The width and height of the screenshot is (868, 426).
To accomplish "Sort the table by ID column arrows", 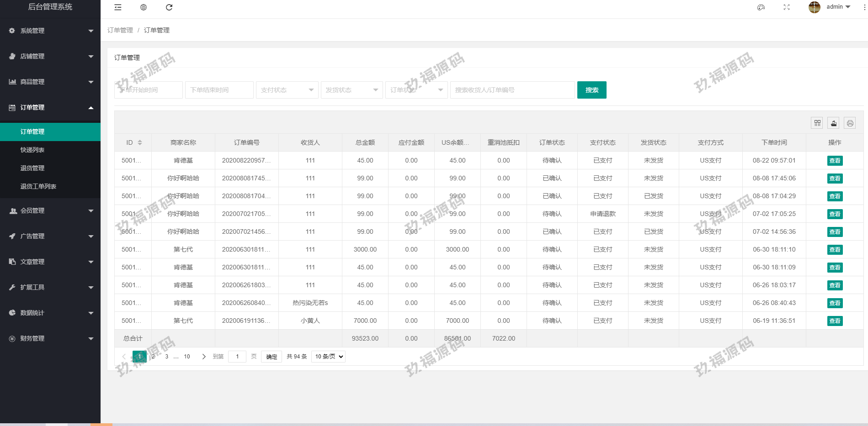I will (x=140, y=142).
